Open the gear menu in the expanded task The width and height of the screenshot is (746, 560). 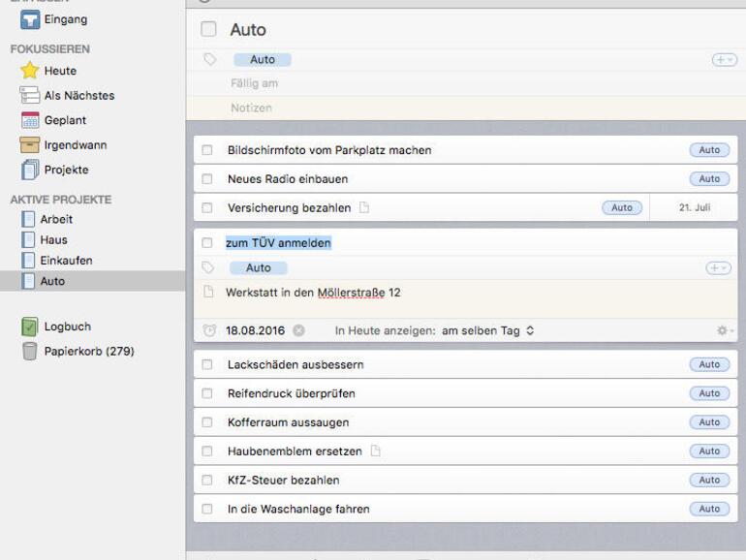[x=724, y=330]
